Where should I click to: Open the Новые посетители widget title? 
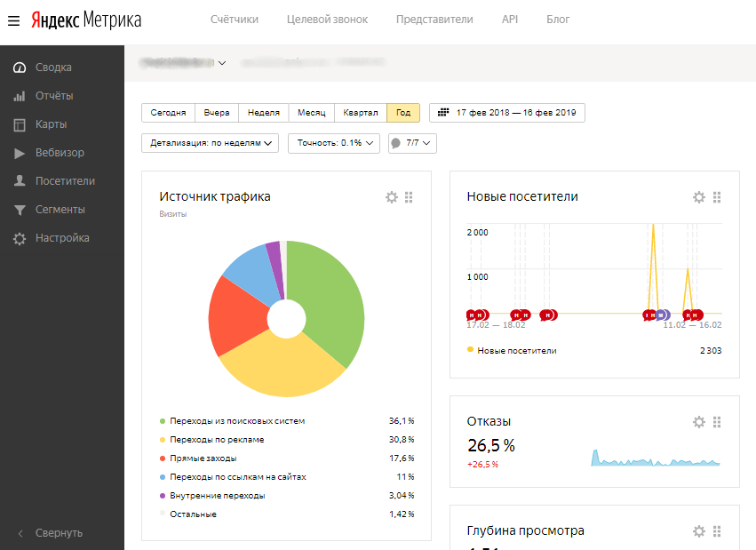point(522,196)
